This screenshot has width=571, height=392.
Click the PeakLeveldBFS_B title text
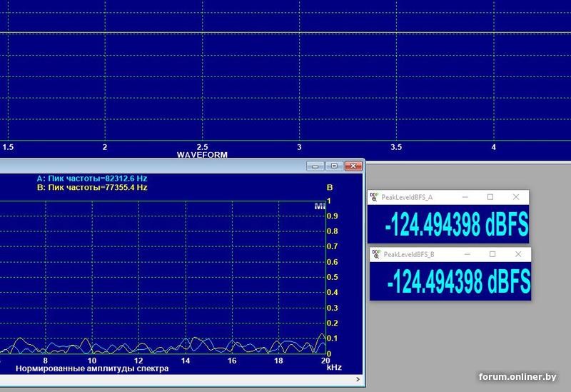(409, 255)
